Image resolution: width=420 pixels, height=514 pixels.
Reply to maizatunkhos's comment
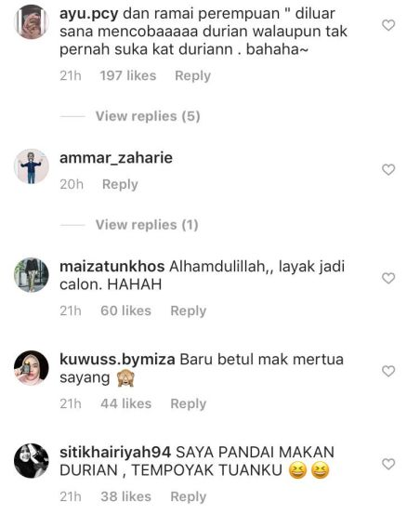pyautogui.click(x=189, y=311)
